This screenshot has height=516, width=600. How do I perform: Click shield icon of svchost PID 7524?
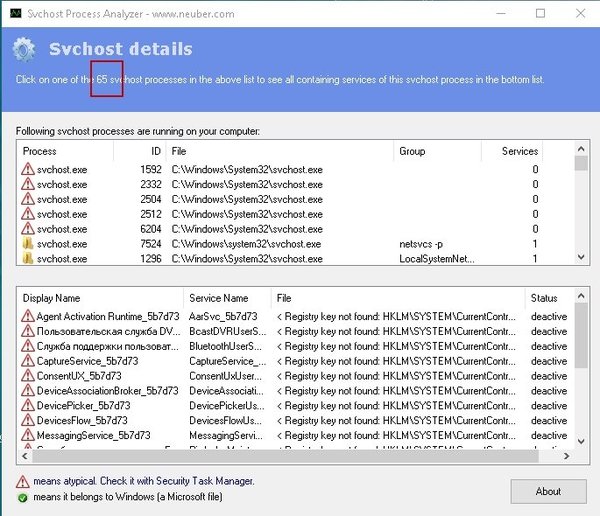[x=27, y=244]
